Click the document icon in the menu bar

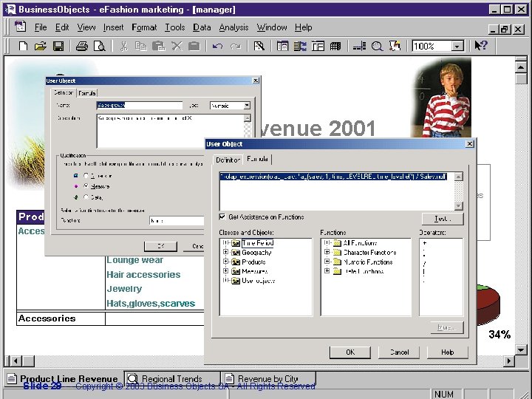[21, 27]
